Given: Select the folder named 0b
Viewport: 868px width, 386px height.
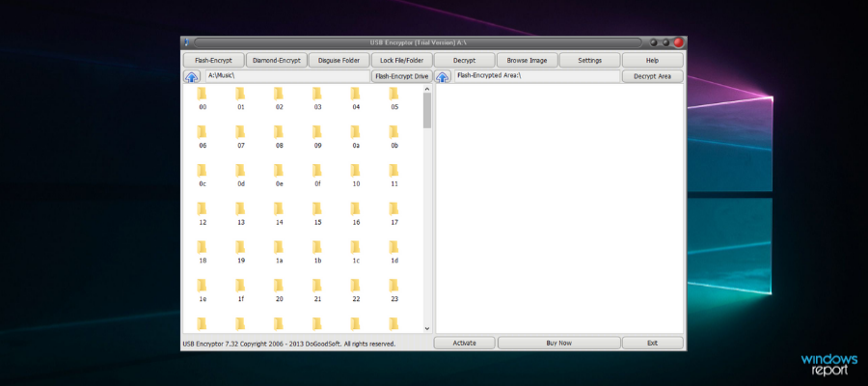Looking at the screenshot, I should click(394, 137).
